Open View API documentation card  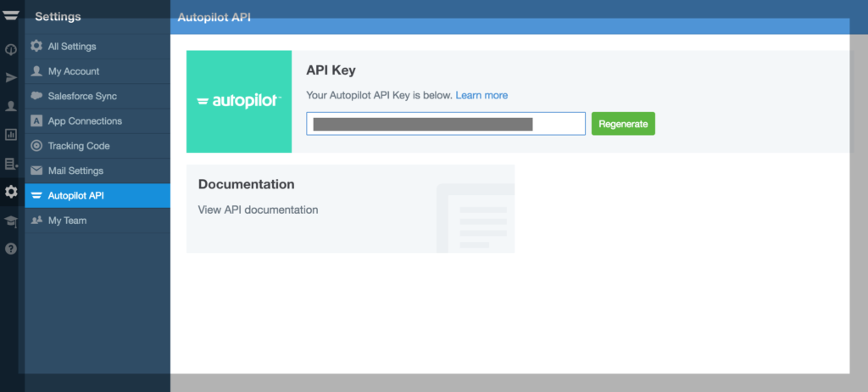(350, 209)
